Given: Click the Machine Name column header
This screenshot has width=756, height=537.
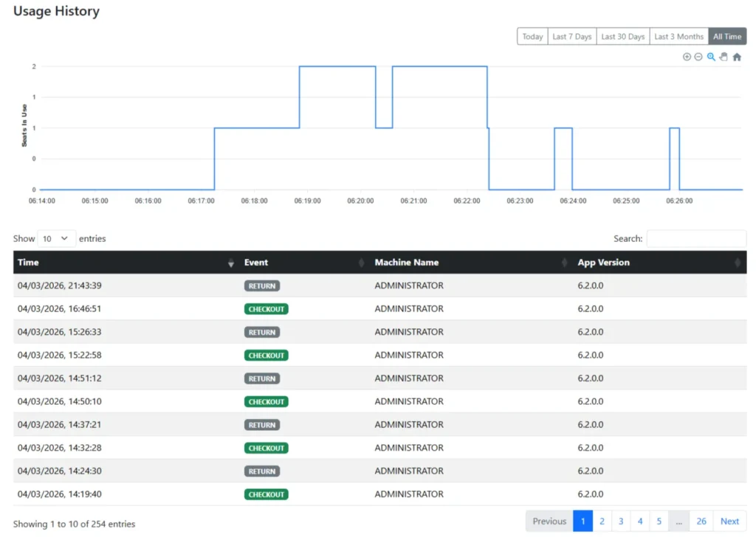Looking at the screenshot, I should 407,263.
